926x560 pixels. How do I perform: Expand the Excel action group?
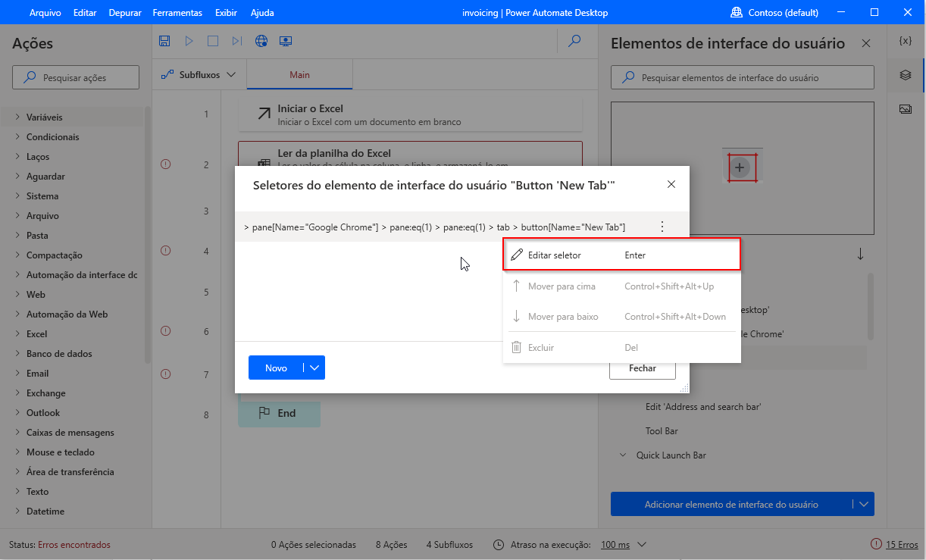point(17,334)
